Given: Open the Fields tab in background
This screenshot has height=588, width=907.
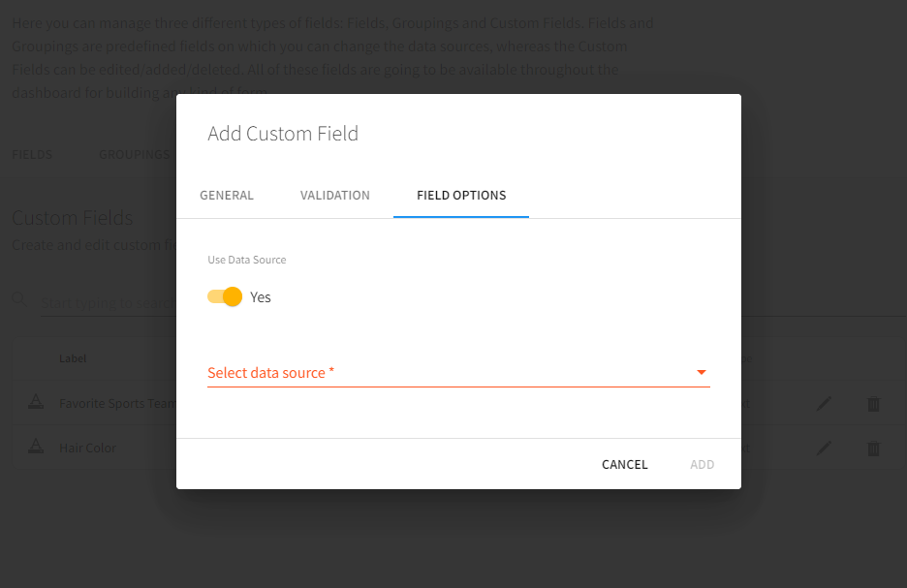Looking at the screenshot, I should [32, 155].
